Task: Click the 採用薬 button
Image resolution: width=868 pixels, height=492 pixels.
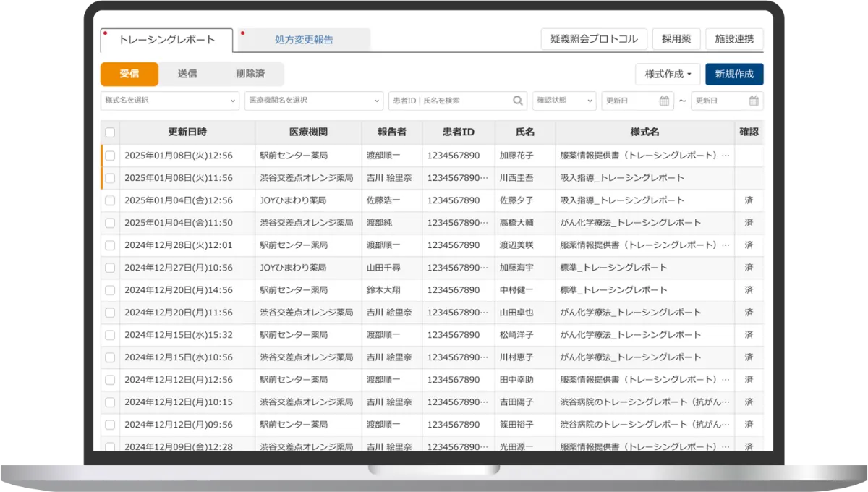Action: 676,39
